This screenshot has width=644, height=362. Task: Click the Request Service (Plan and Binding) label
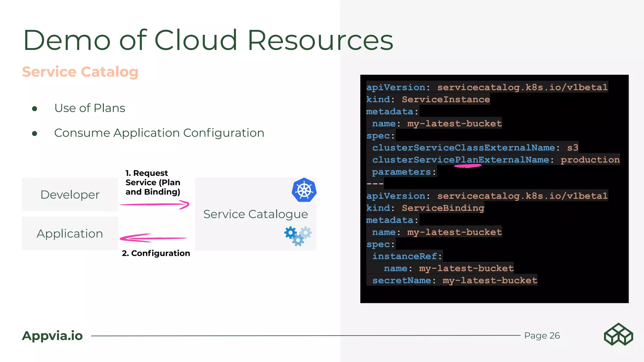[153, 183]
